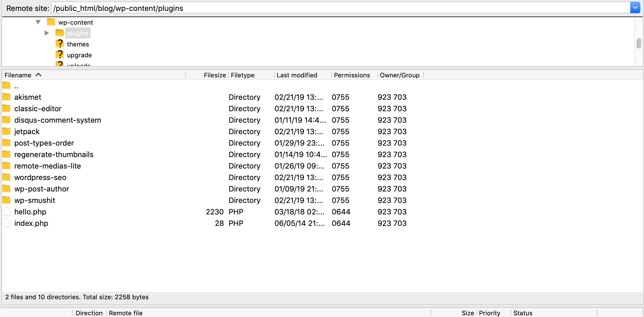Image resolution: width=644 pixels, height=317 pixels.
Task: Click the hello.php file icon
Action: click(7, 212)
